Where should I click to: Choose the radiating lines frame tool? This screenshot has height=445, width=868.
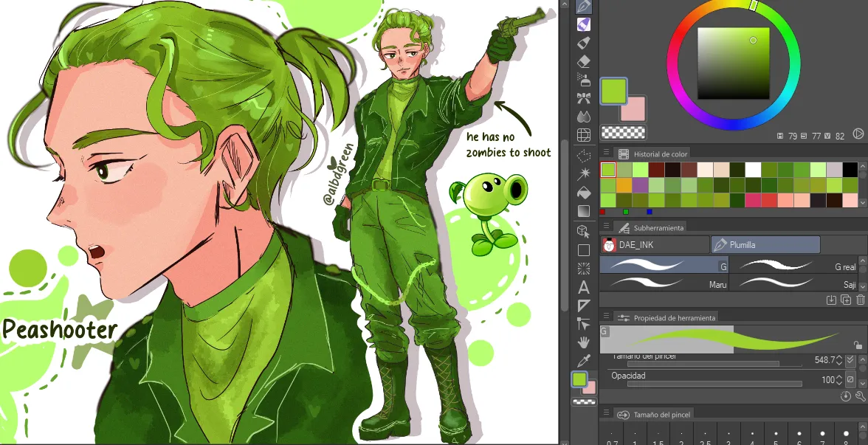pyautogui.click(x=583, y=269)
